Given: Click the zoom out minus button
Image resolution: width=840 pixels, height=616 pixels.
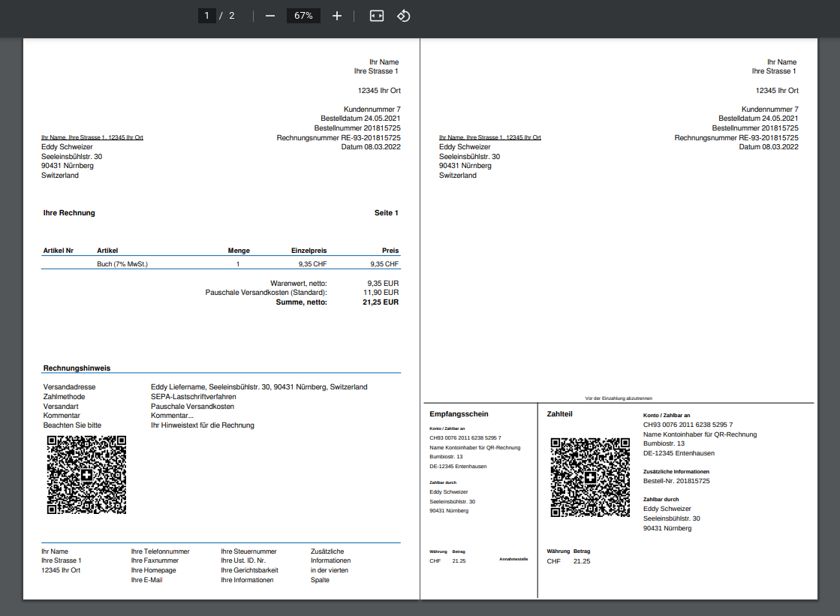Looking at the screenshot, I should point(270,16).
